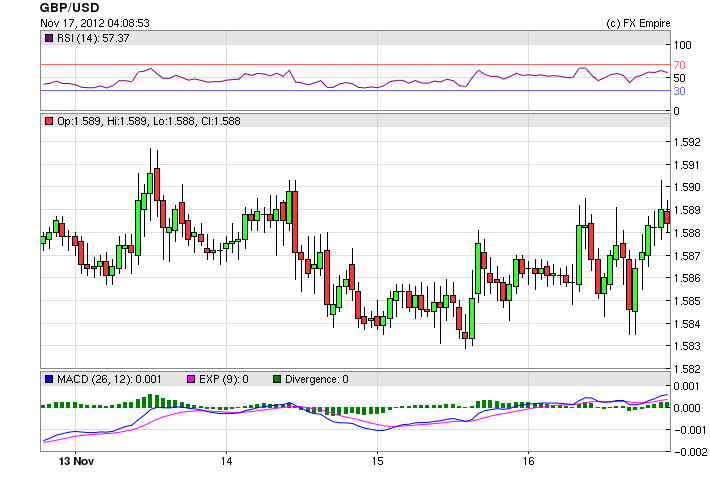Click the timestamp Nov 17, 2012 04:08:53
The image size is (710, 487).
(95, 23)
